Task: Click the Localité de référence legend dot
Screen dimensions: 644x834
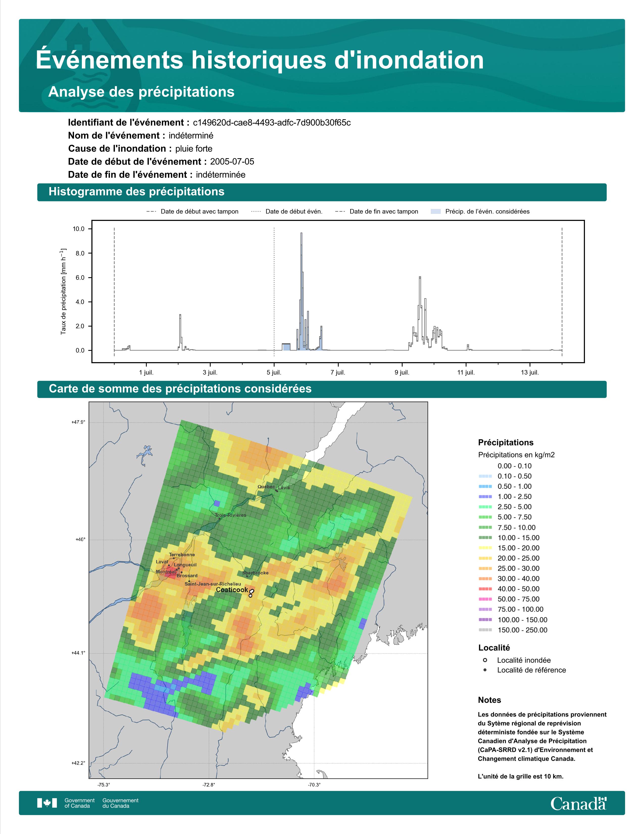Action: click(x=485, y=670)
